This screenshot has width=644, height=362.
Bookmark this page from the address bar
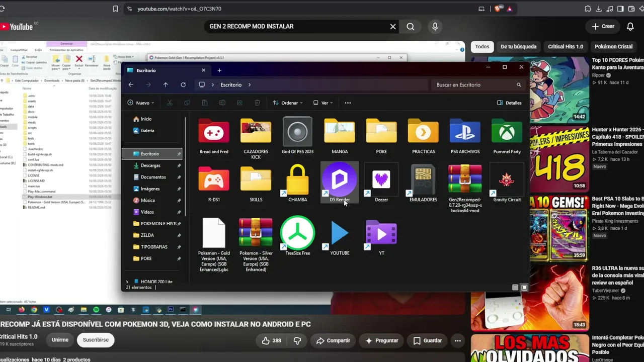point(116,9)
